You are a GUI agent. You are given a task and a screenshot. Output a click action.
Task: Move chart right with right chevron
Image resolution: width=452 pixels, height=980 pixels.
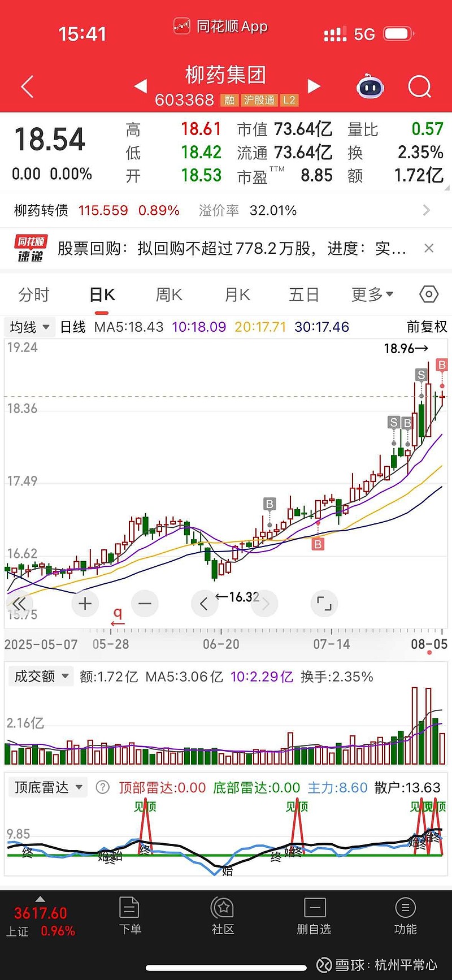point(265,604)
